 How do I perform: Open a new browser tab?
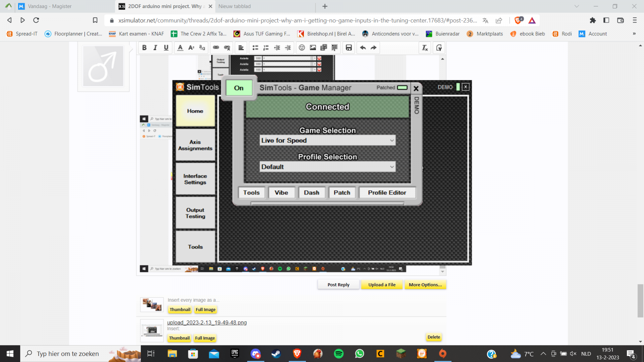tap(325, 6)
